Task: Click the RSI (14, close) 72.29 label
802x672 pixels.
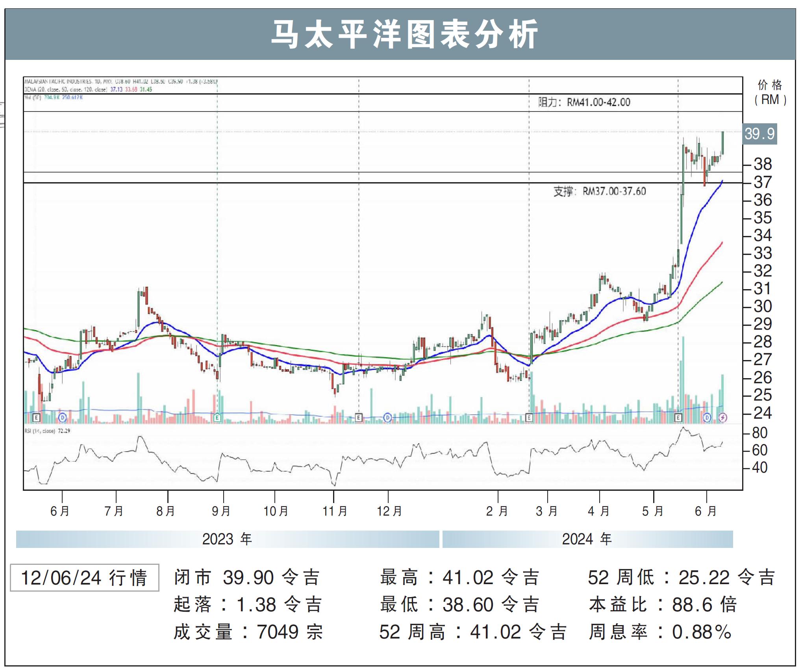Action: (47, 431)
